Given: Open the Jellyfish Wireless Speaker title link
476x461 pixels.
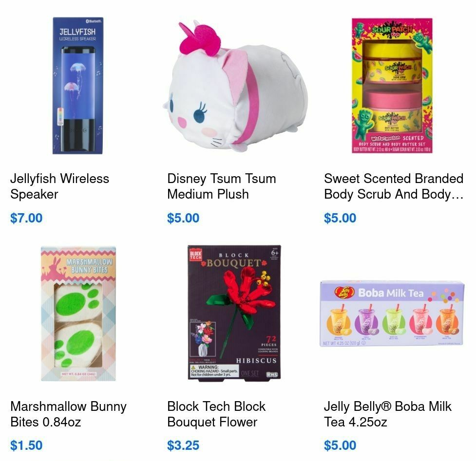Looking at the screenshot, I should [59, 186].
